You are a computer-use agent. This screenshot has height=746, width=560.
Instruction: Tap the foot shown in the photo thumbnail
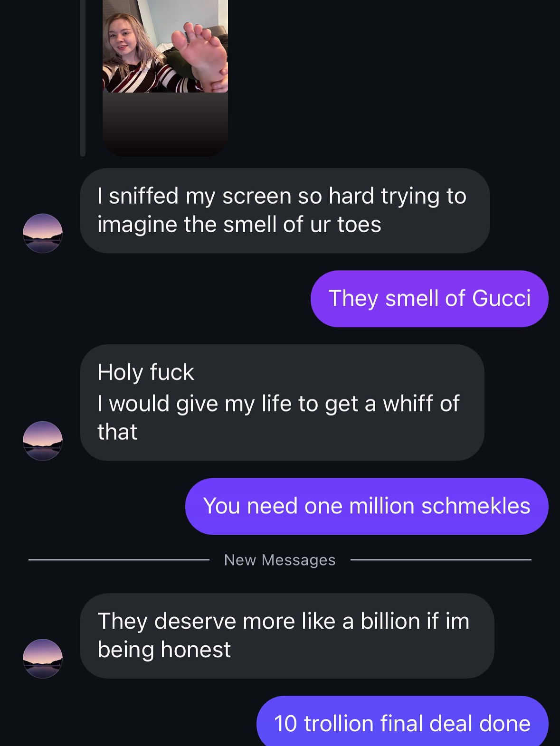200,56
